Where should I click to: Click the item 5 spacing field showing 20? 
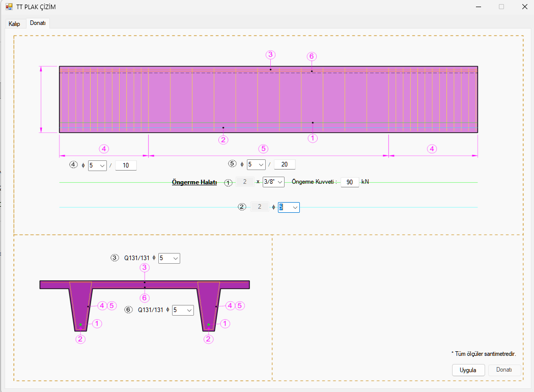pyautogui.click(x=285, y=164)
